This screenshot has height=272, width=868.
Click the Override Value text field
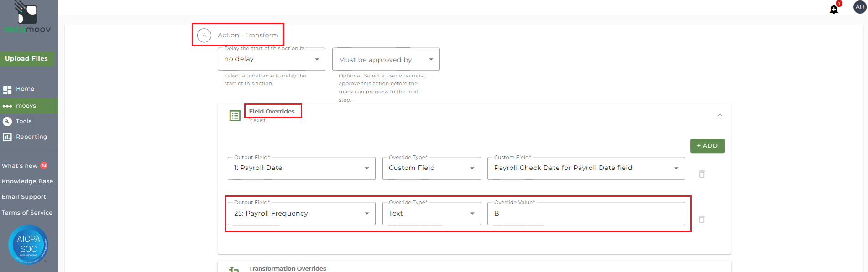(586, 214)
